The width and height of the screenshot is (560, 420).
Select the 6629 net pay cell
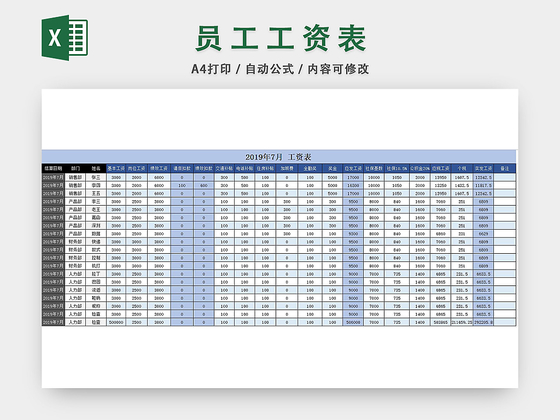click(x=483, y=234)
